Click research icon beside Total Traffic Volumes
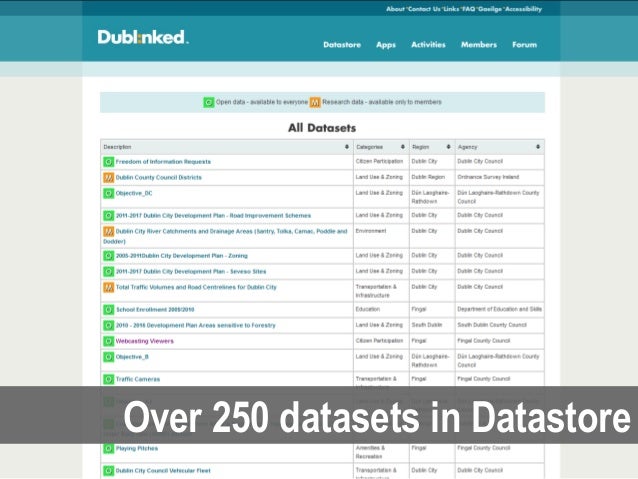Screen dimensions: 638x479 pyautogui.click(x=108, y=287)
